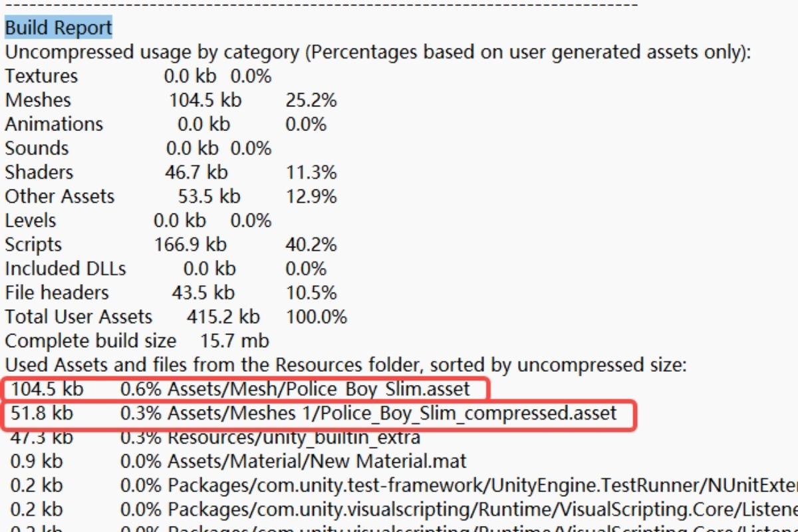Click the Scripts 166.9 kb size value
Viewport: 798px width, 532px height.
point(190,245)
